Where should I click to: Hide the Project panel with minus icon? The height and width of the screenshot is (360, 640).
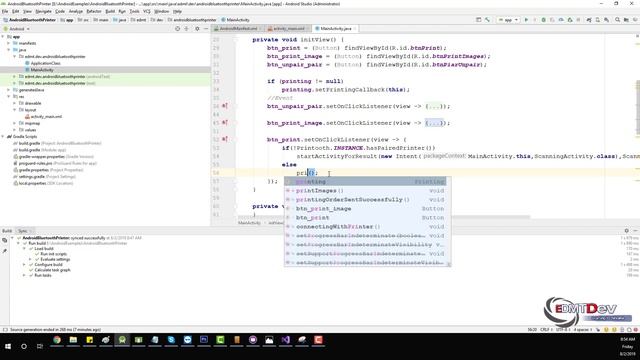pyautogui.click(x=206, y=29)
